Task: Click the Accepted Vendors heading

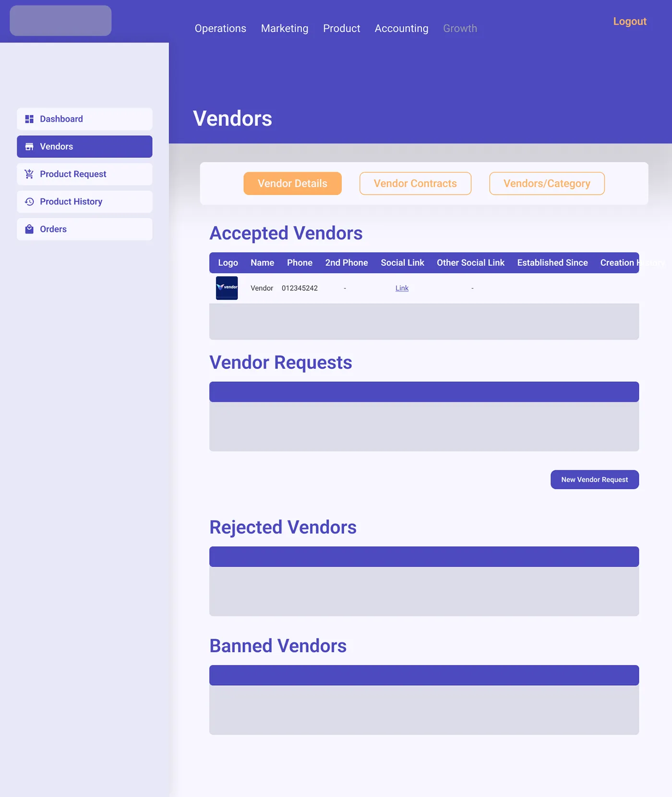Action: click(286, 233)
